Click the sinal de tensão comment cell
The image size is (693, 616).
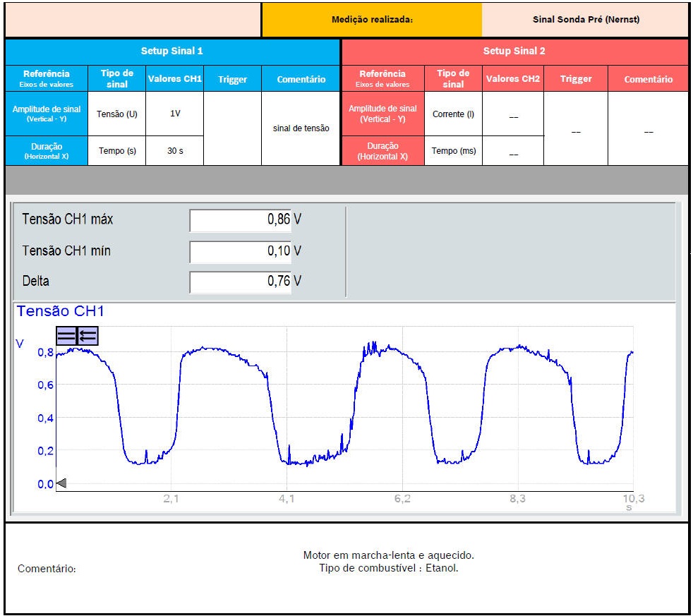point(301,128)
